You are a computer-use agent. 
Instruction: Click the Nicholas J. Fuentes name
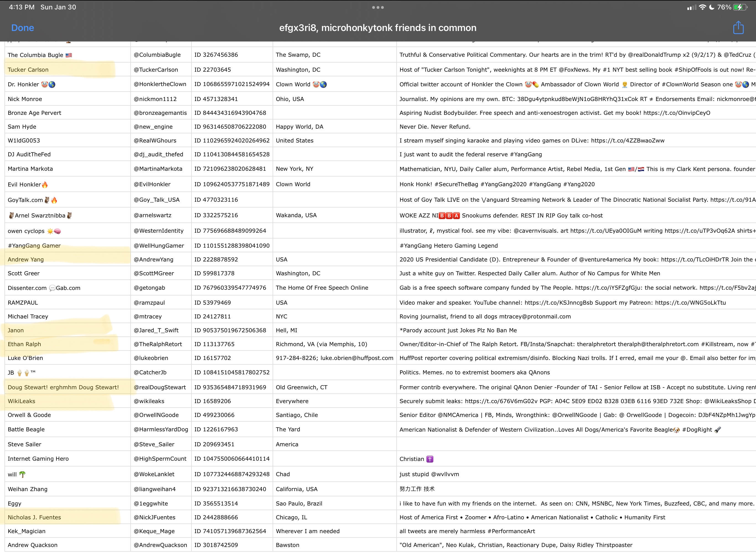pyautogui.click(x=34, y=517)
